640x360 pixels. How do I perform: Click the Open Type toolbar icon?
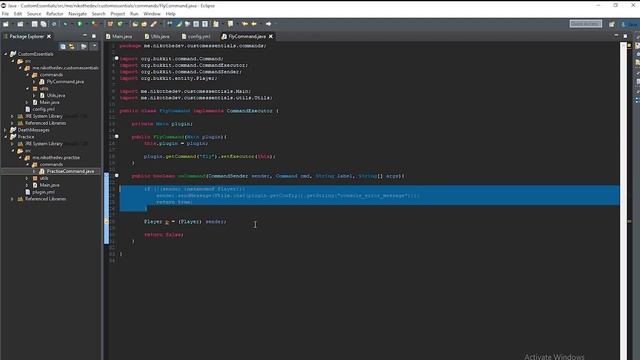pos(135,24)
